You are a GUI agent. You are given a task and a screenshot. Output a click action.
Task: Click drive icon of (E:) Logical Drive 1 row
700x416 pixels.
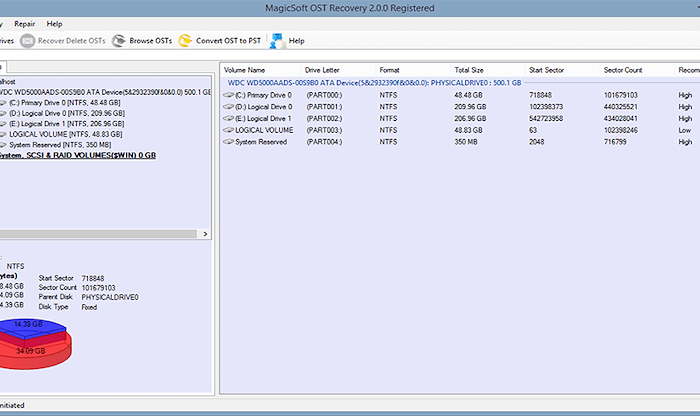point(229,118)
